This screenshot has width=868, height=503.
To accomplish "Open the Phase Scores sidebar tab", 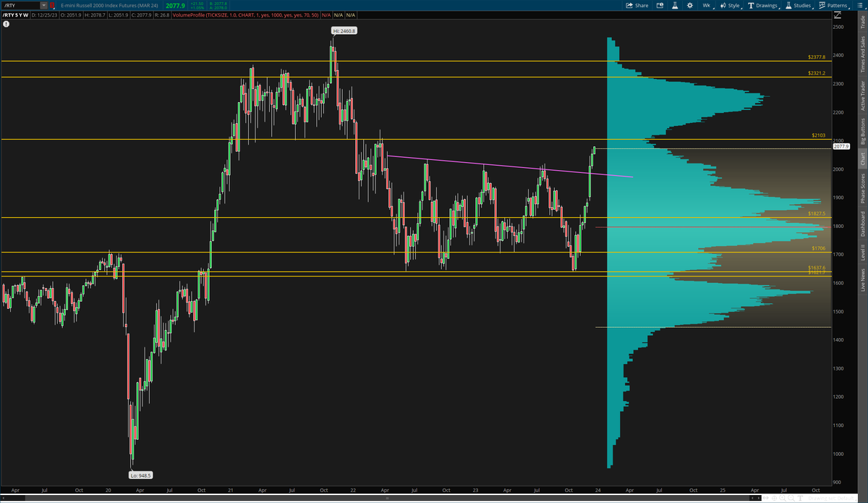I will [862, 188].
